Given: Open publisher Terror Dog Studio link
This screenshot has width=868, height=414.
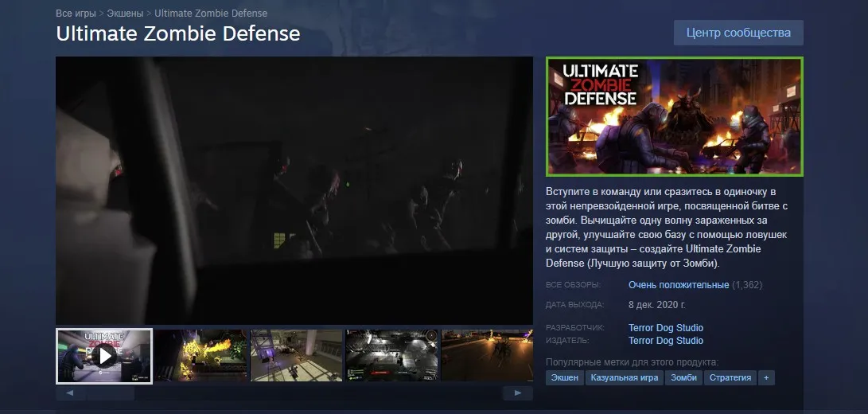Looking at the screenshot, I should pyautogui.click(x=666, y=340).
